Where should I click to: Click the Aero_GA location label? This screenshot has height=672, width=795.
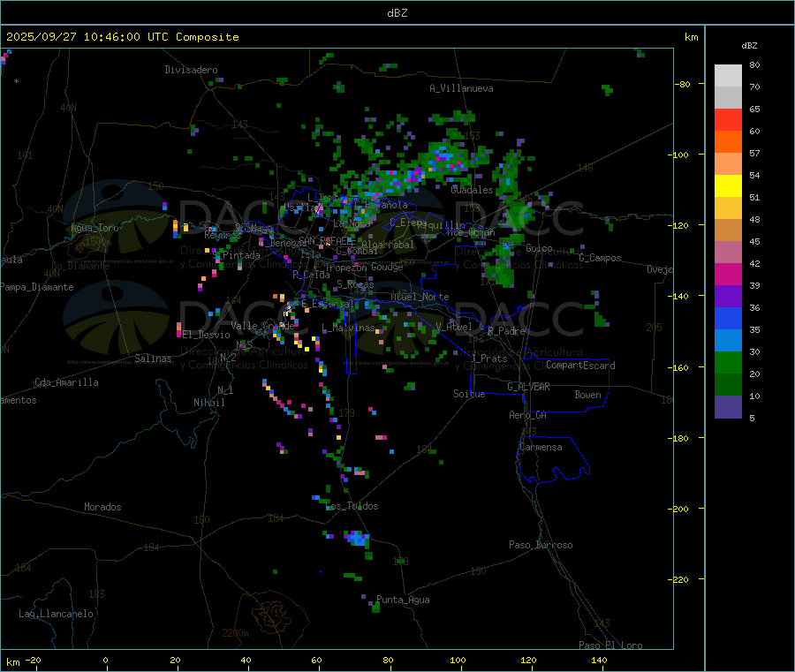(x=528, y=415)
